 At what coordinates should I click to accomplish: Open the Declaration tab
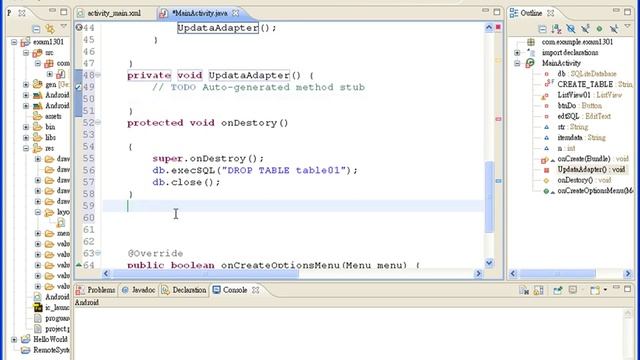click(184, 290)
